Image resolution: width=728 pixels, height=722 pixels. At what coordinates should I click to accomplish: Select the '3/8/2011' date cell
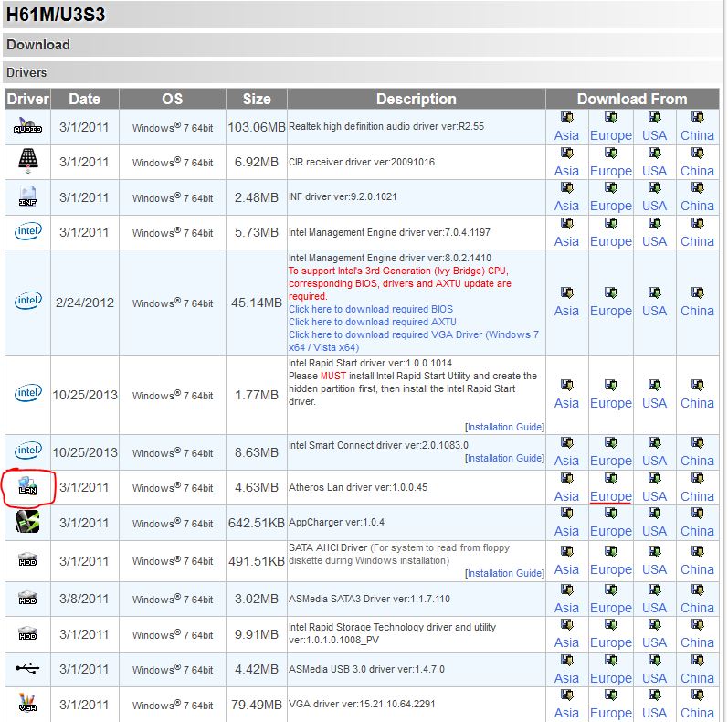(84, 599)
